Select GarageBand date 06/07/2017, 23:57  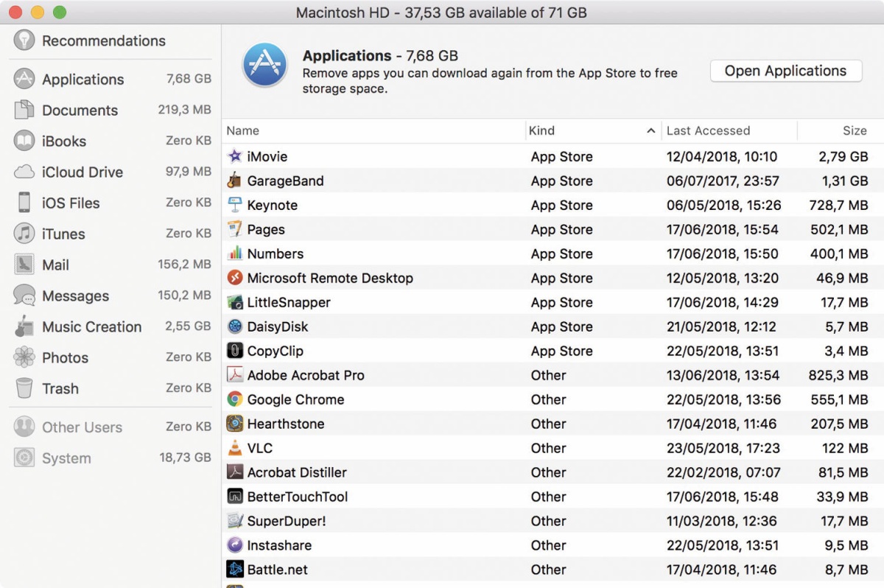724,181
